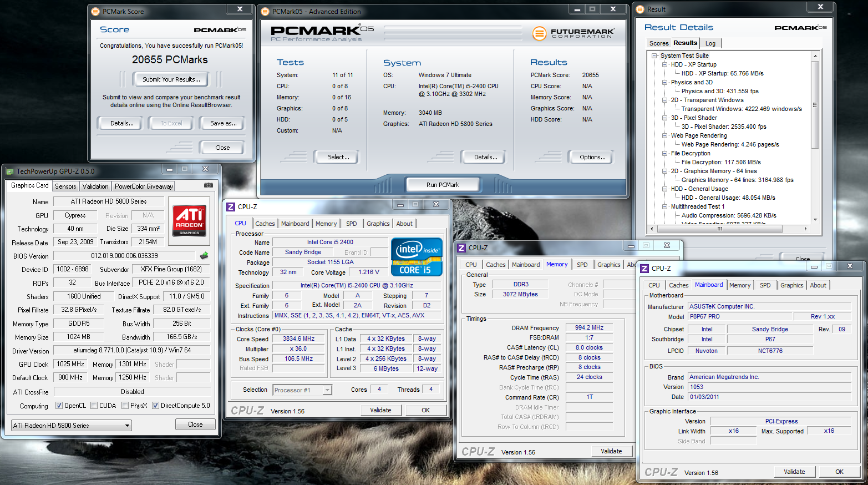Image resolution: width=868 pixels, height=485 pixels.
Task: Toggle the DirectCompute 5.0 checkbox
Action: 155,406
